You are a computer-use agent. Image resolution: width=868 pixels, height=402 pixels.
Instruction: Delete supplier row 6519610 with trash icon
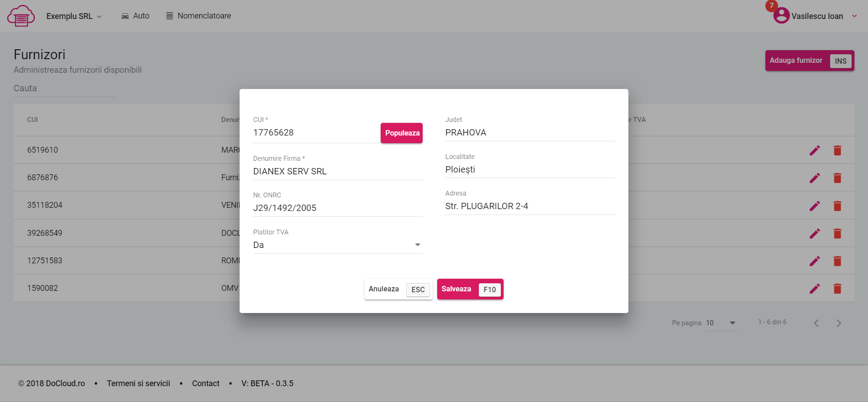(x=837, y=150)
